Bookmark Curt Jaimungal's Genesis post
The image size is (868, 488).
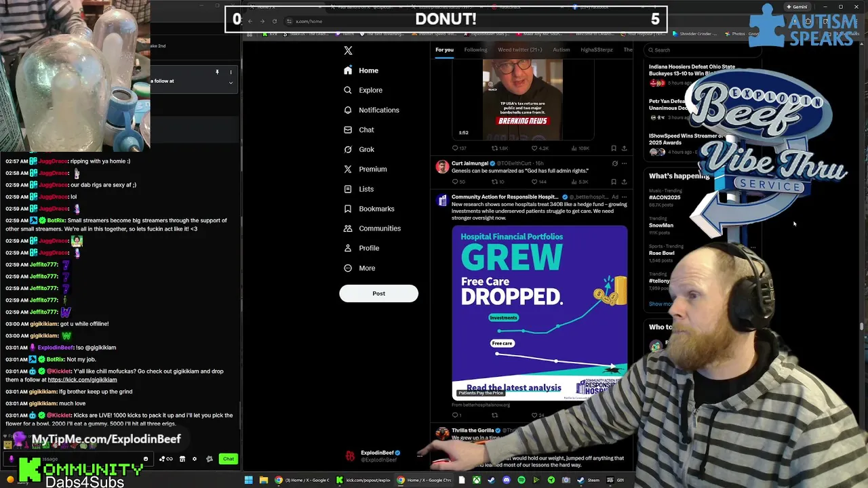point(614,182)
